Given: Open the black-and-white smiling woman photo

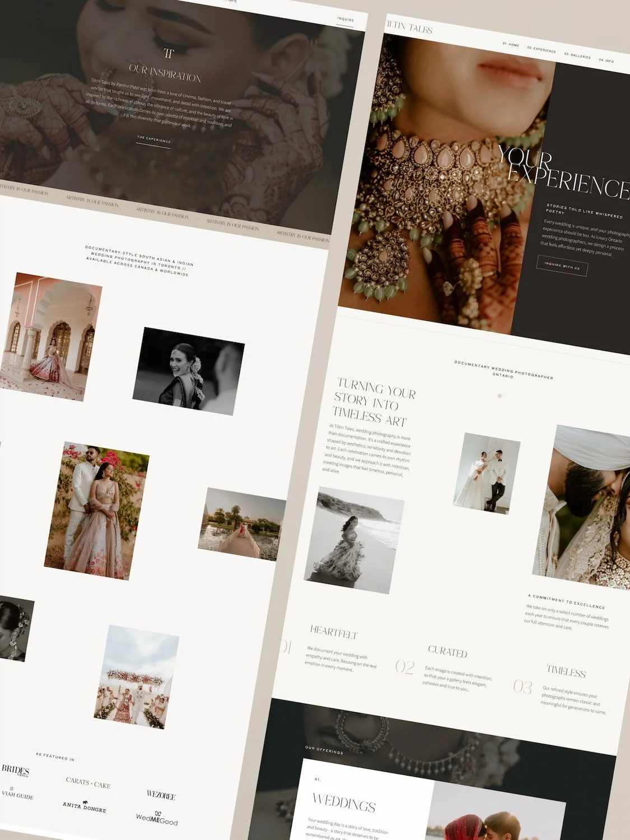Looking at the screenshot, I should [x=188, y=371].
